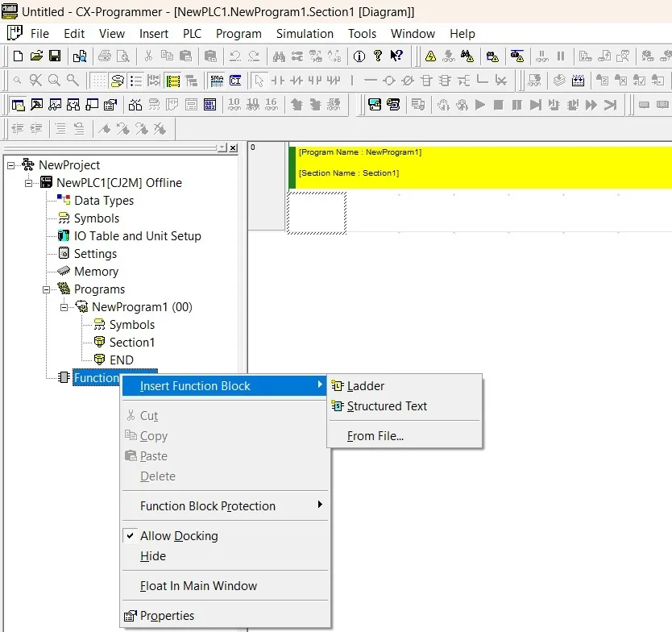The image size is (672, 632).
Task: Select Memory in project tree
Action: (96, 272)
